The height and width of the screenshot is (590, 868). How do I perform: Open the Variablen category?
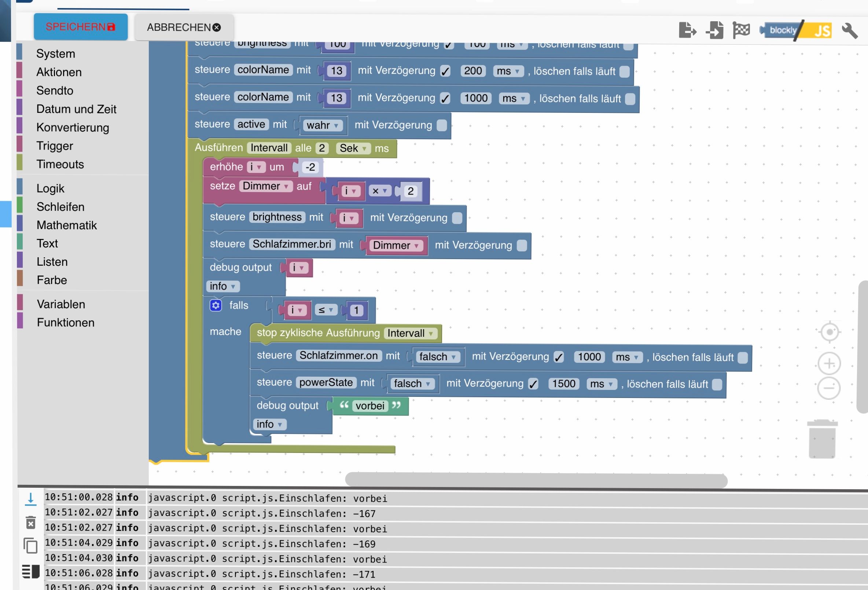click(x=61, y=304)
